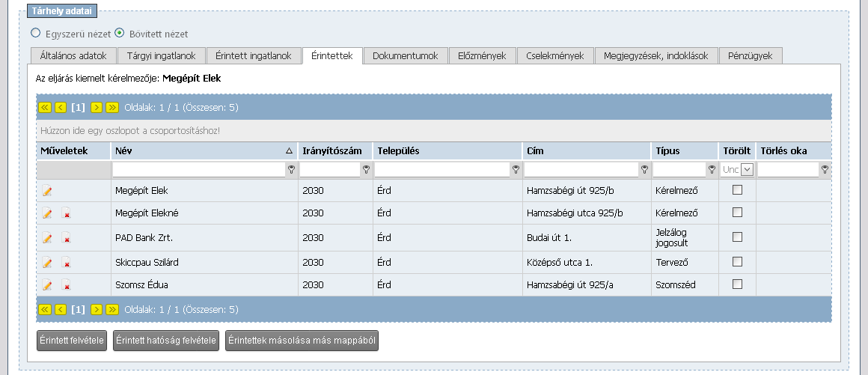Switch to the Érintettek tab

pos(332,56)
